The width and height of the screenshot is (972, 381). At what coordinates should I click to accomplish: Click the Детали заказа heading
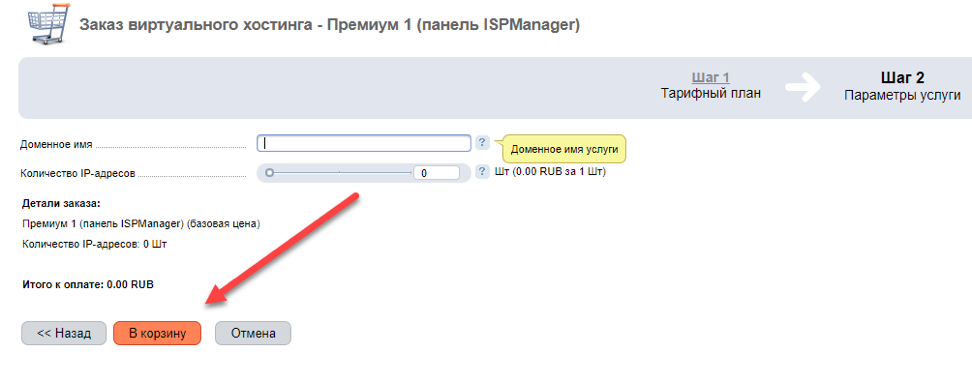point(61,203)
